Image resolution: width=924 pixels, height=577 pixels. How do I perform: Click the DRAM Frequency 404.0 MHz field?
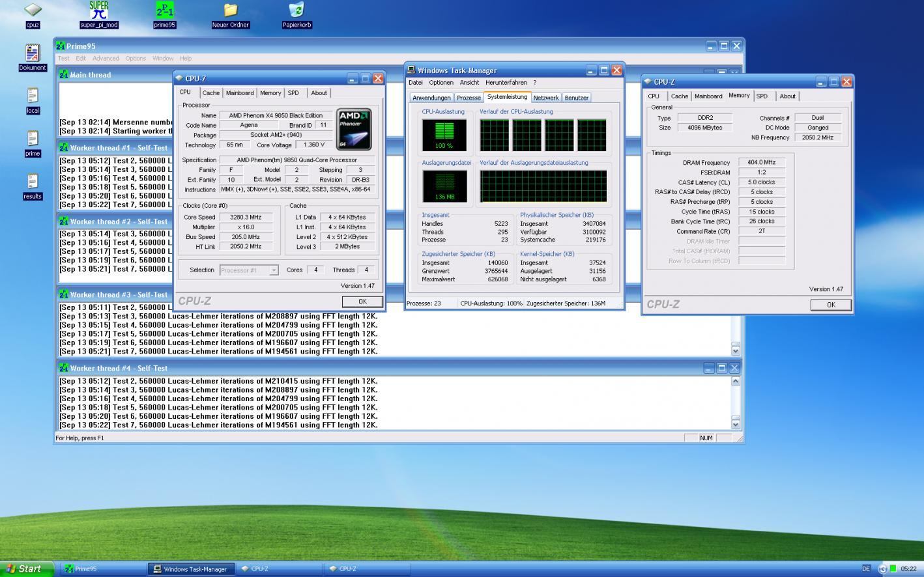coord(761,162)
